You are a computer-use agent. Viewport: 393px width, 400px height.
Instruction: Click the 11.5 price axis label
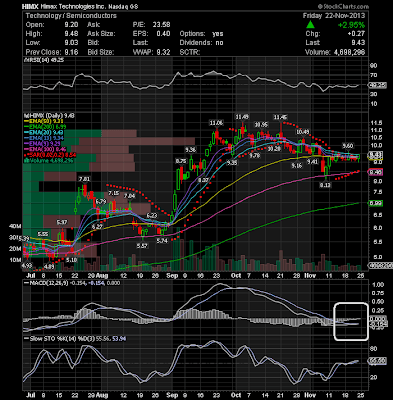coord(377,122)
